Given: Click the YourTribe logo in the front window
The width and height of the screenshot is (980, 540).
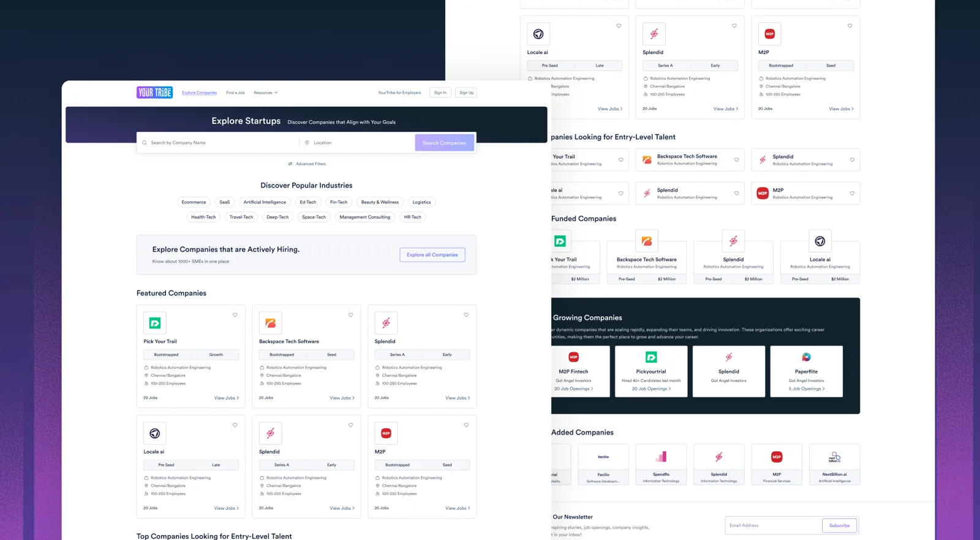Looking at the screenshot, I should (154, 93).
